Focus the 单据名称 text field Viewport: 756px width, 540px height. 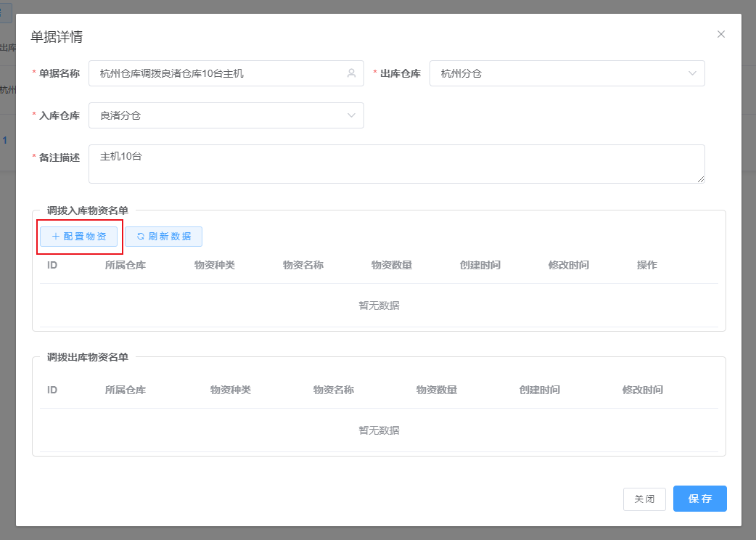(218, 73)
